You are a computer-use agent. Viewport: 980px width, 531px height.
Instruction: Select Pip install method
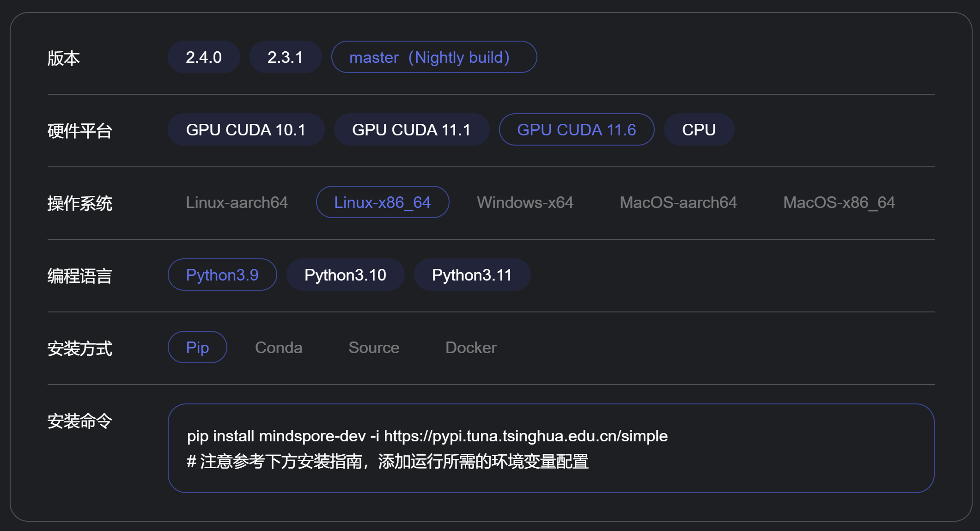[x=197, y=348]
